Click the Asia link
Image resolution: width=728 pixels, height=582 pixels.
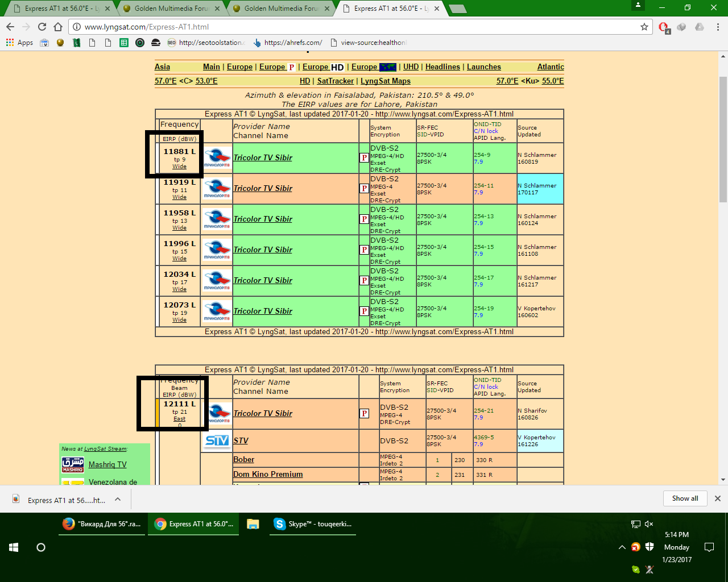pyautogui.click(x=162, y=67)
